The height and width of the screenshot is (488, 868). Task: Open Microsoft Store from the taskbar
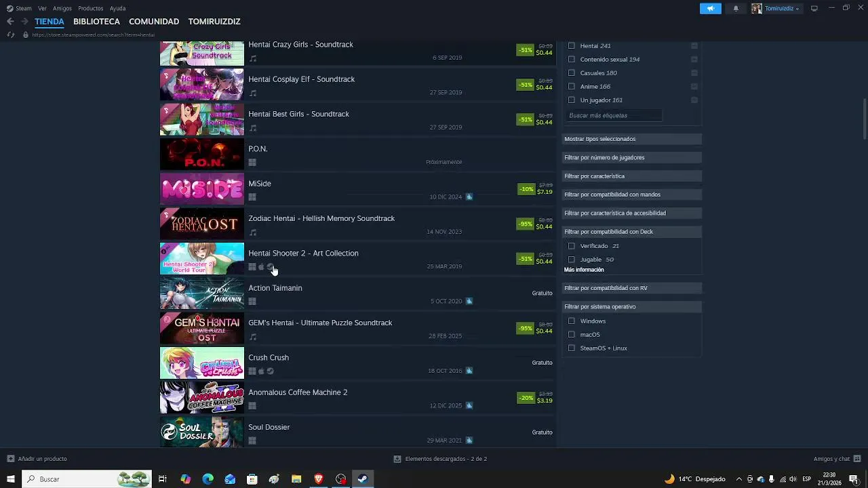[x=252, y=479]
